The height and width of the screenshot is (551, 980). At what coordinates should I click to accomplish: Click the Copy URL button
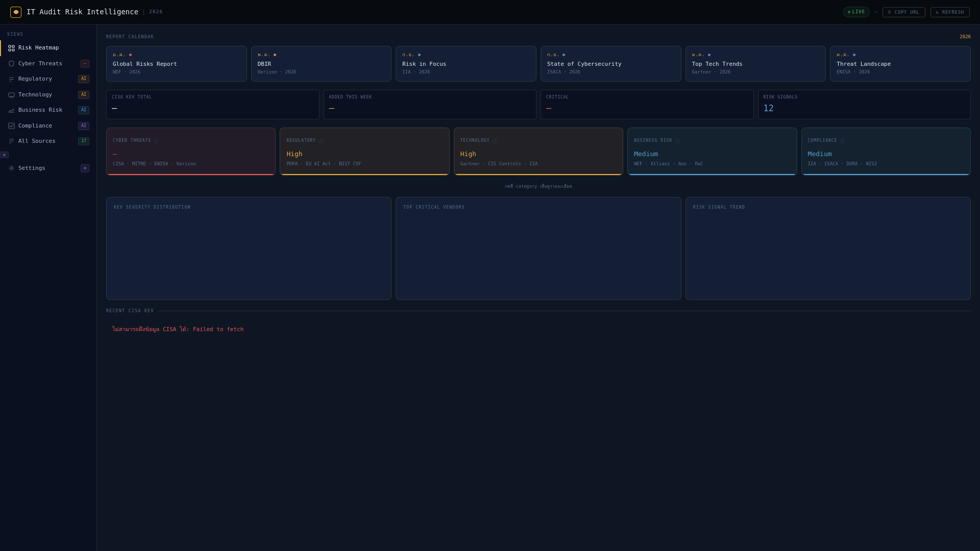(x=903, y=12)
